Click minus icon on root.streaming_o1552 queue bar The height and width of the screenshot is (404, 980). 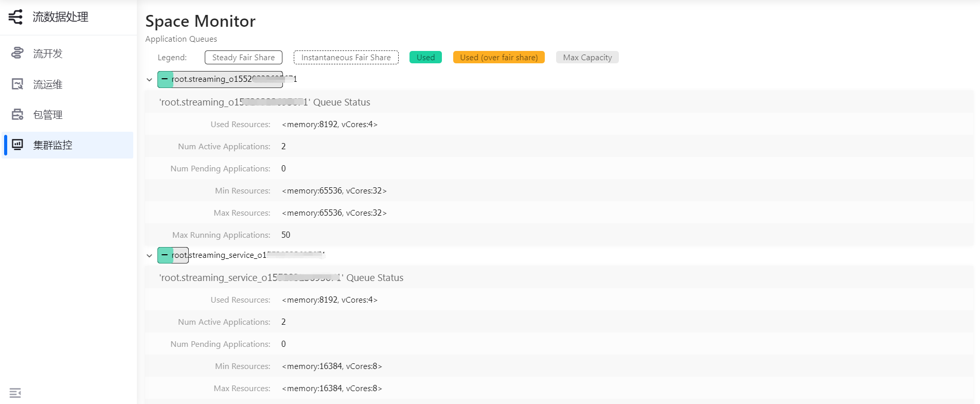click(165, 79)
